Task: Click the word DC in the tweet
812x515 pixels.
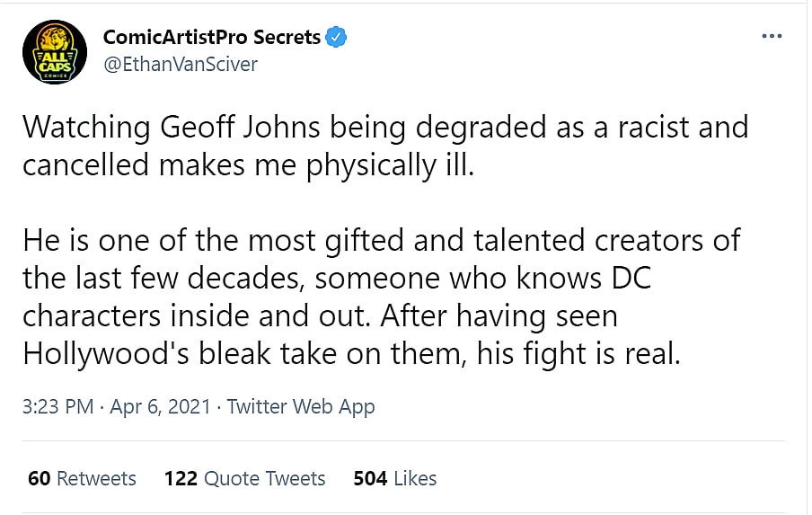Action: point(628,278)
